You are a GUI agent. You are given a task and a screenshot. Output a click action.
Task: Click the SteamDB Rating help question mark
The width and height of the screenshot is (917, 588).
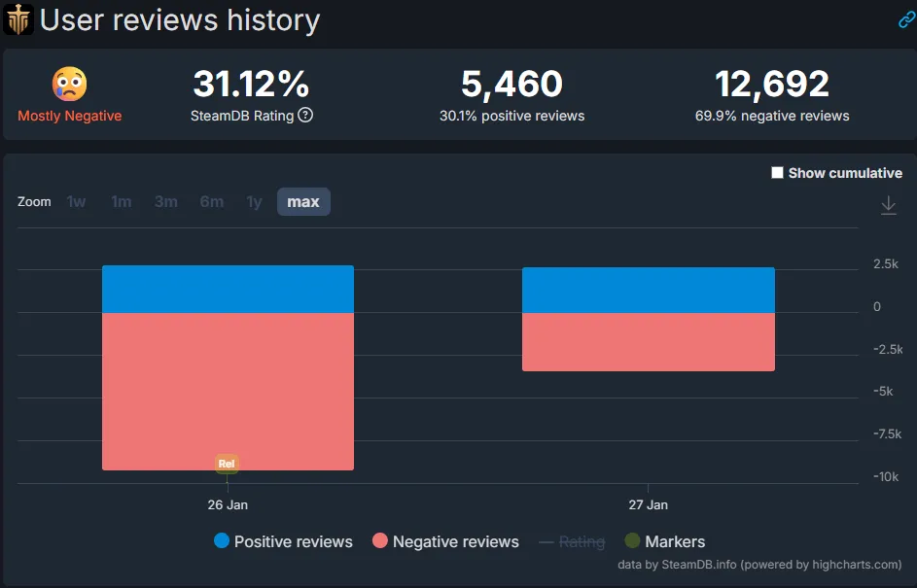pos(305,116)
